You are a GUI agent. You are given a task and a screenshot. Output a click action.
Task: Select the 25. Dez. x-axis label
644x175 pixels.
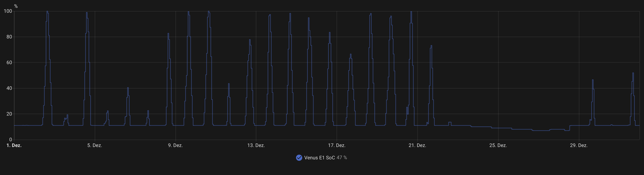498,146
